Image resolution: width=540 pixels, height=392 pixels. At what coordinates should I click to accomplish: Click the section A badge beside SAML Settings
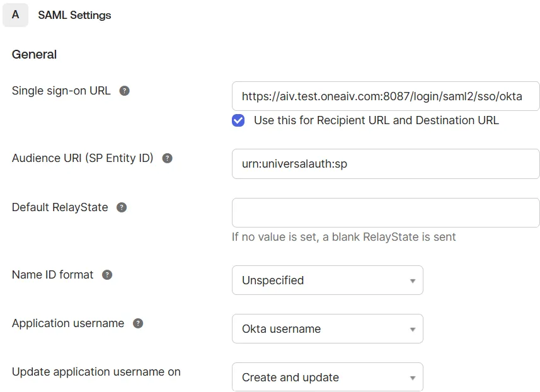click(x=15, y=15)
